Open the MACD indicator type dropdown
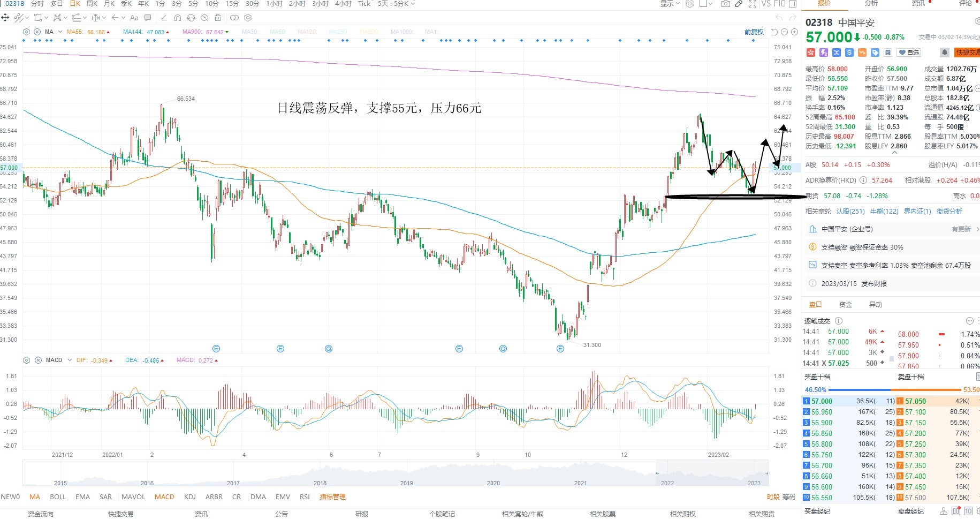Screen dimensions: 980x519 pos(70,360)
